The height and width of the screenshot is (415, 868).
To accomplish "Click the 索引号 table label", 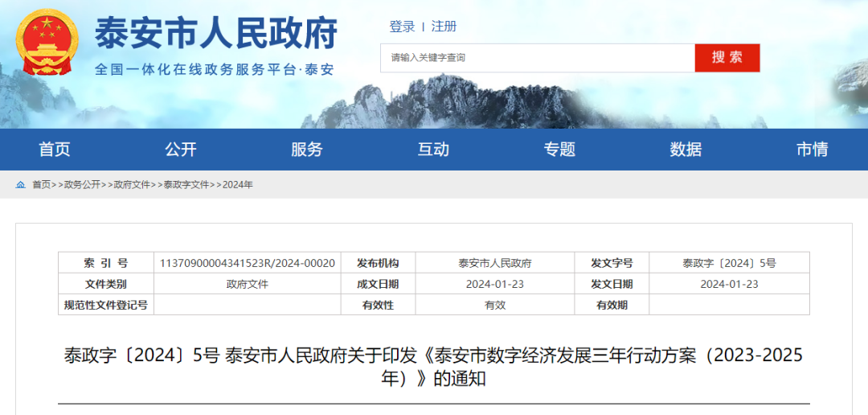I will click(x=106, y=263).
